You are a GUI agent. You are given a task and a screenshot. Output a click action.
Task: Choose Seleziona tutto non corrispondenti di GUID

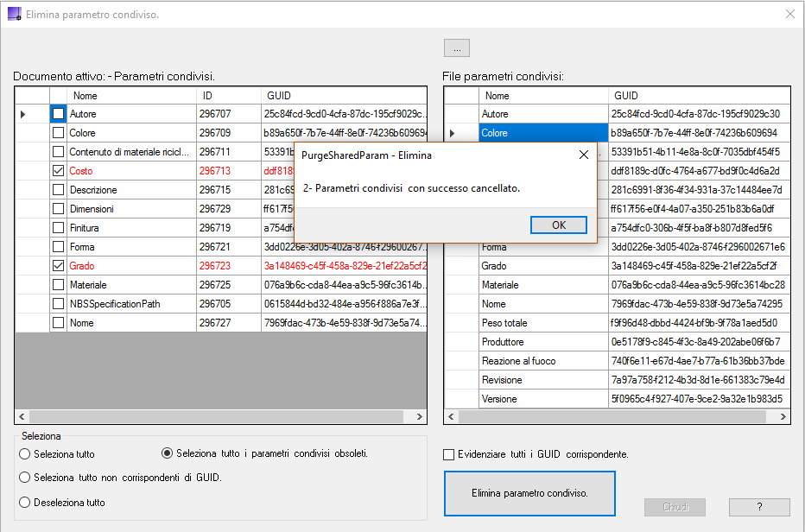click(x=25, y=478)
